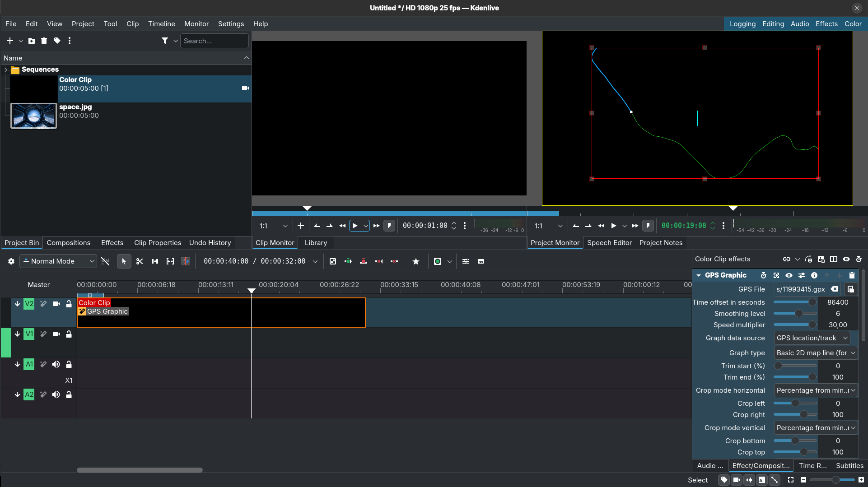Switch to the Compositions tab
868x487 pixels.
point(68,243)
